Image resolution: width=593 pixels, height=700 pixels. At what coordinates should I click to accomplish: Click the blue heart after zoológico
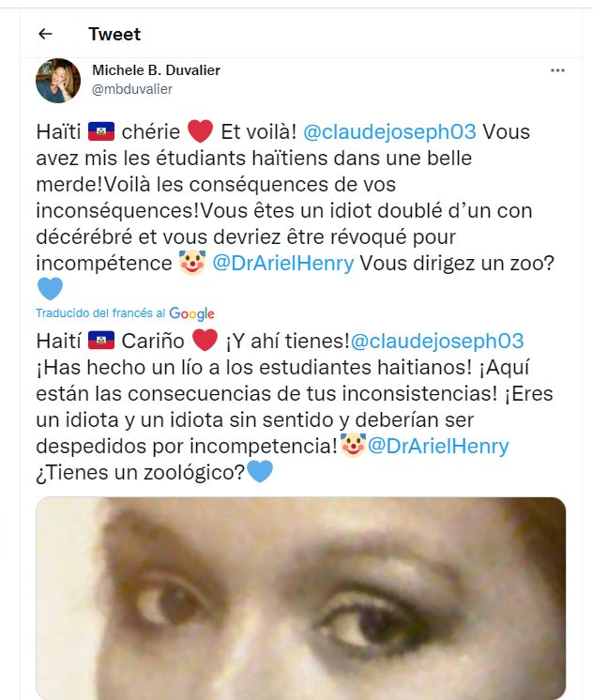tap(259, 471)
